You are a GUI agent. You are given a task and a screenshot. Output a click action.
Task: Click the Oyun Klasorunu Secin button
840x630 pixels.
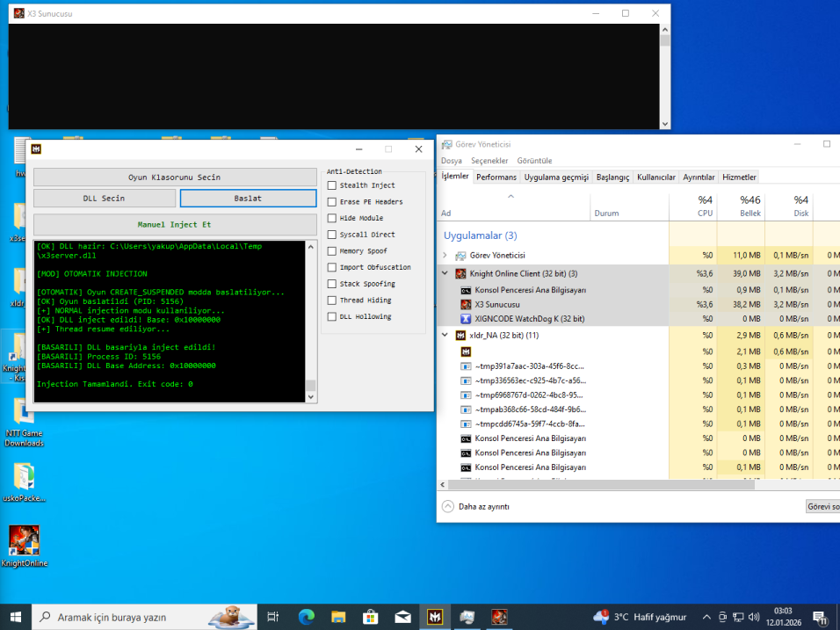click(175, 177)
